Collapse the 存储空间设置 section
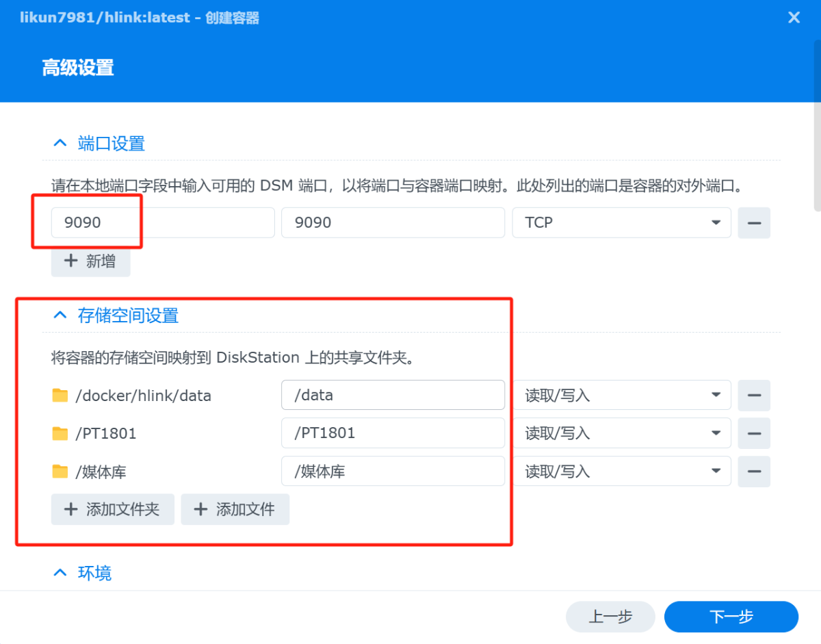821x644 pixels. pyautogui.click(x=60, y=315)
